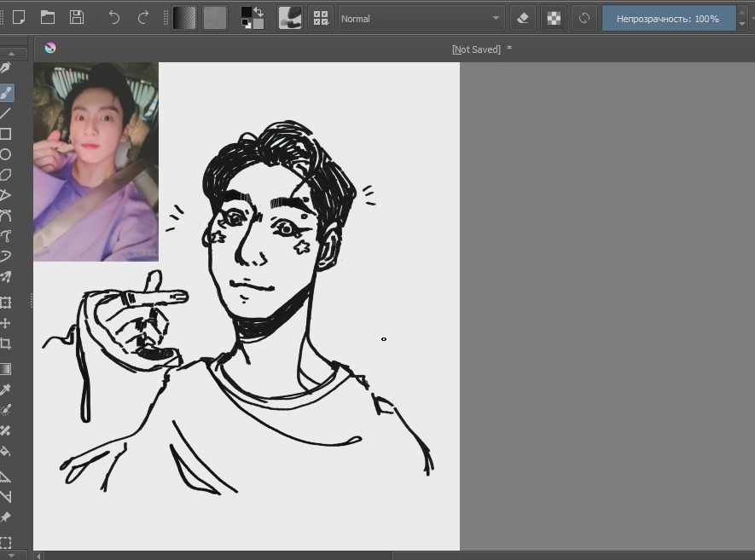Open an existing file
Screen dimensions: 755x560
point(48,18)
